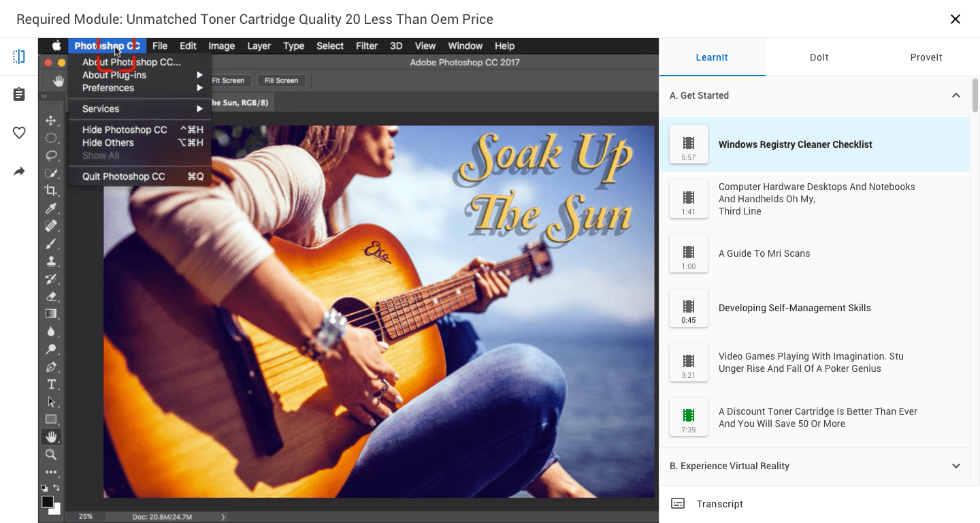Viewport: 980px width, 523px height.
Task: Play Windows Registry Cleaner Checklist video
Action: pyautogui.click(x=815, y=144)
